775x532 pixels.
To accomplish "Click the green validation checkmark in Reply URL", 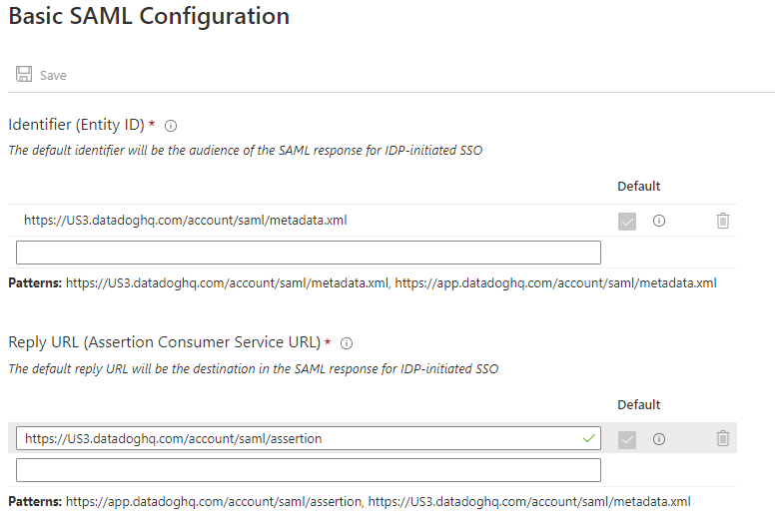I will [x=588, y=438].
